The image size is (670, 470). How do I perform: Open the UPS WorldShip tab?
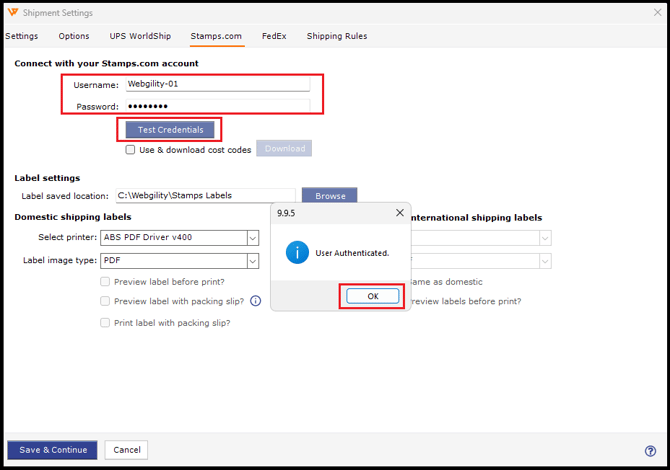coord(140,36)
